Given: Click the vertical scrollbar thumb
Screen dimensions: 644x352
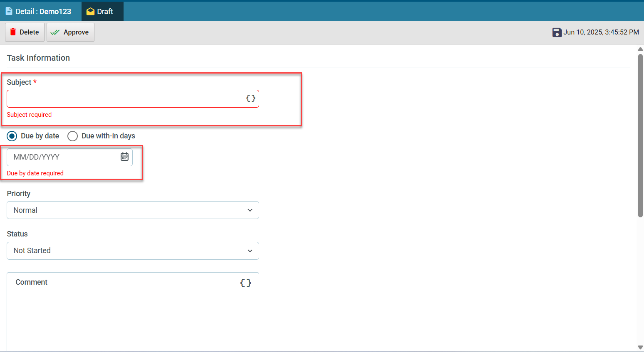Looking at the screenshot, I should click(641, 135).
